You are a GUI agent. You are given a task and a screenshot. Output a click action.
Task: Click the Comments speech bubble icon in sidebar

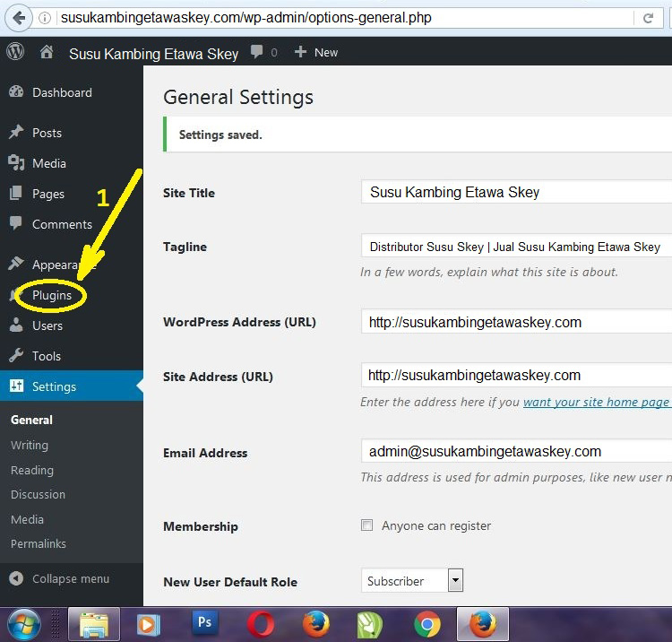point(16,223)
